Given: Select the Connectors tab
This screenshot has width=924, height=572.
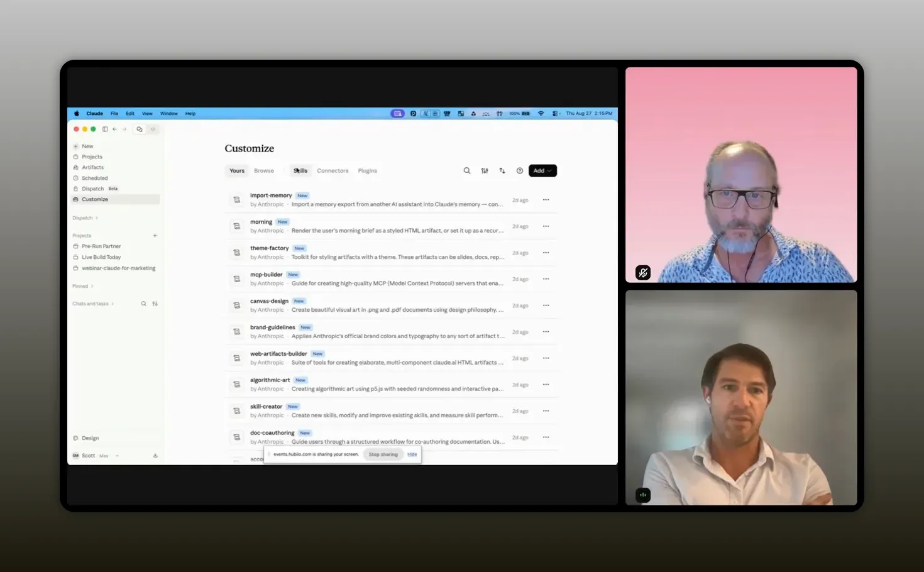Looking at the screenshot, I should [x=333, y=171].
